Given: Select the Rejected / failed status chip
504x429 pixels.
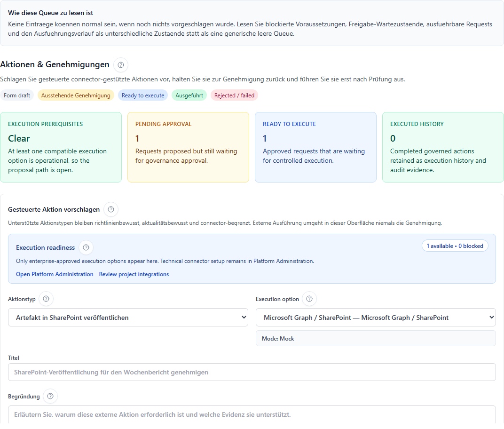Looking at the screenshot, I should pyautogui.click(x=234, y=95).
